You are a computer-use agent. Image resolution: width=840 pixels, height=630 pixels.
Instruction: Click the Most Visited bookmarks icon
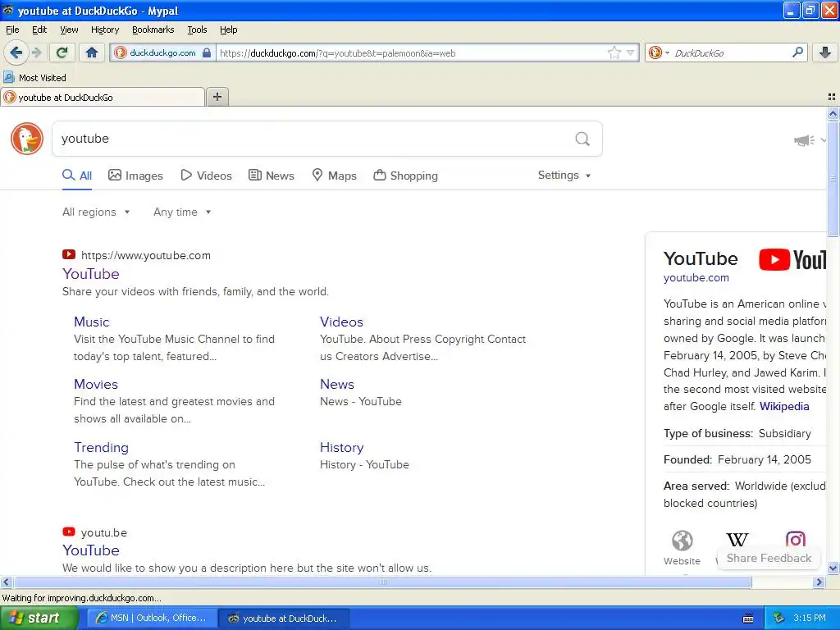pos(8,78)
